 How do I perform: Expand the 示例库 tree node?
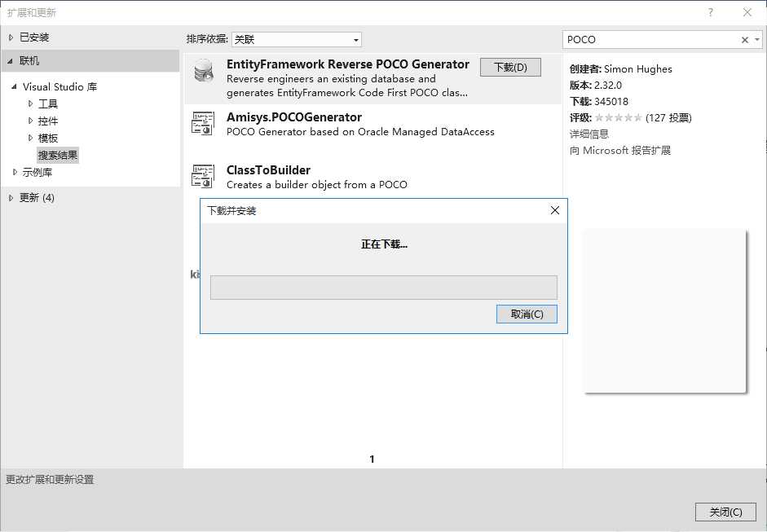point(15,172)
